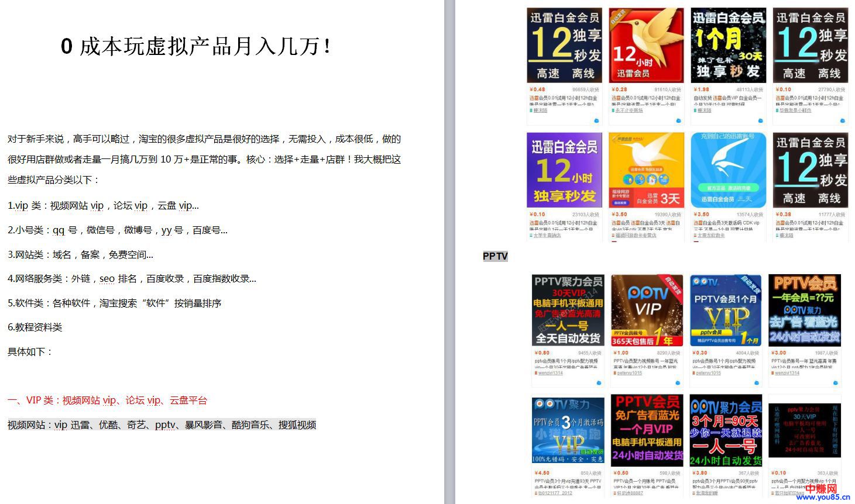This screenshot has width=855, height=504.
Task: Click the highlighted PPTV section heading
Action: pos(495,256)
